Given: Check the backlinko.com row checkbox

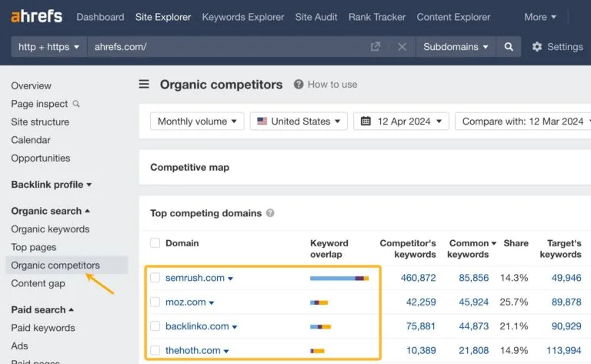Looking at the screenshot, I should coord(155,326).
